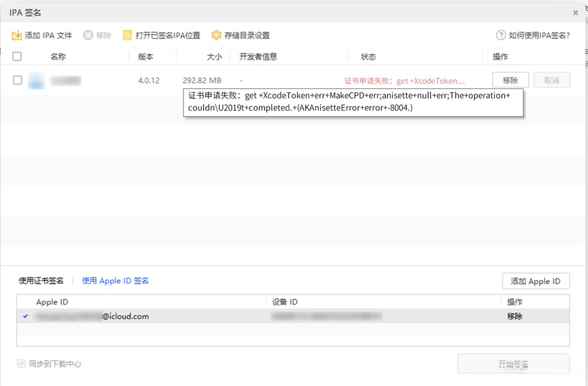588x386 pixels.
Task: Open the 打开已签名IPA位置 folder icon
Action: pos(126,35)
